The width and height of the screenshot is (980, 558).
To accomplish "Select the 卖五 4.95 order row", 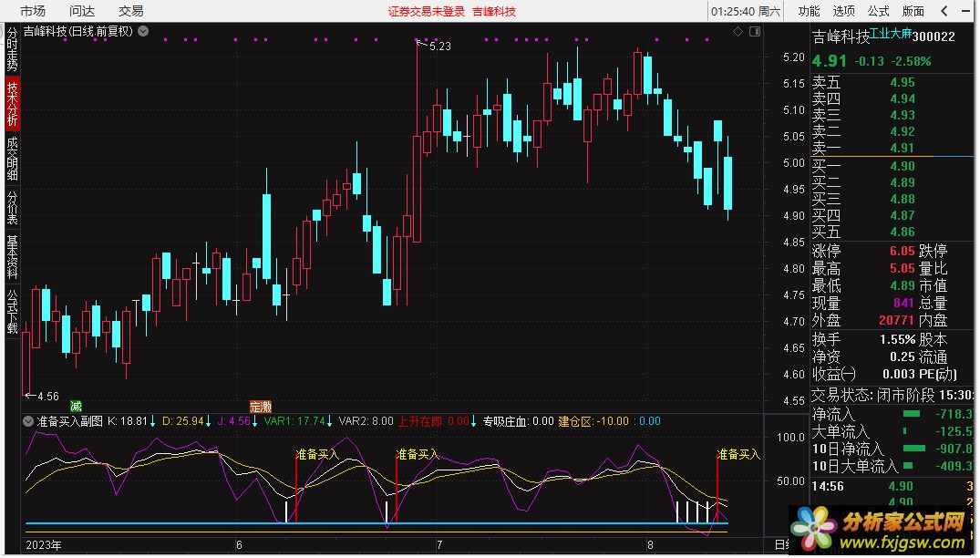I will point(892,82).
